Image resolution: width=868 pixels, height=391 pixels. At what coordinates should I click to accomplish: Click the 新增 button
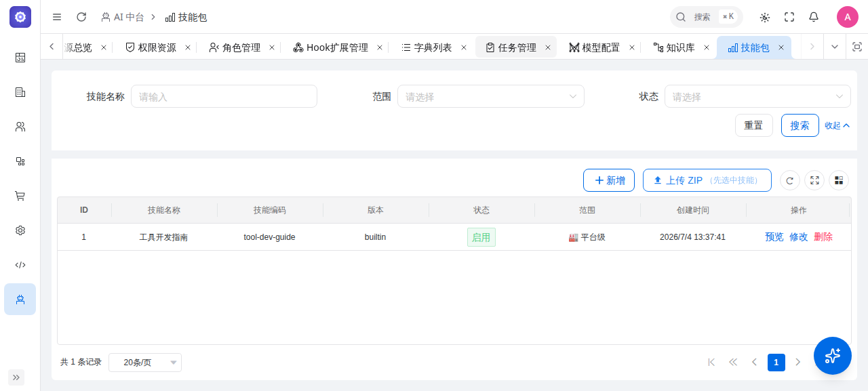pyautogui.click(x=609, y=180)
